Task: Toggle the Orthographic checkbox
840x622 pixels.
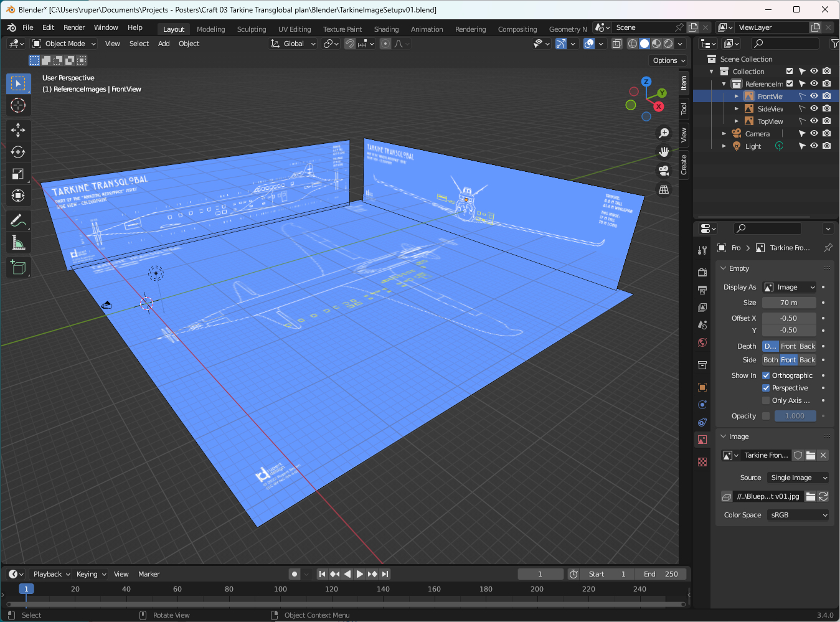Action: pyautogui.click(x=766, y=375)
